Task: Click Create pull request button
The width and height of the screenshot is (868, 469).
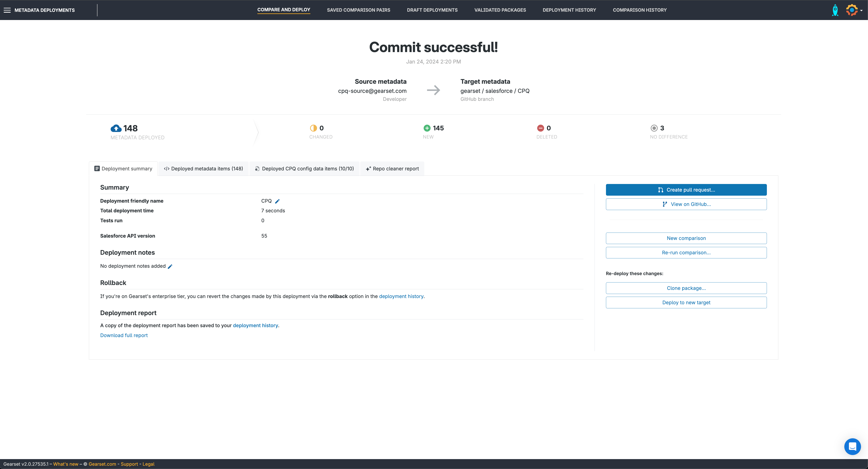Action: pyautogui.click(x=686, y=190)
